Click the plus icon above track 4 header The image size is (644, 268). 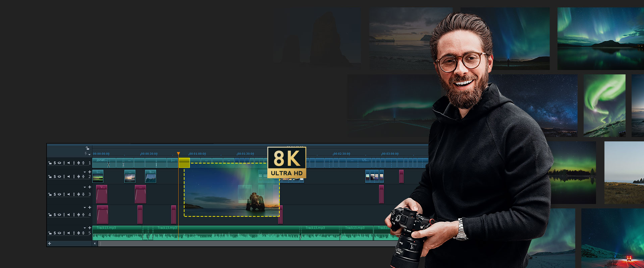pyautogui.click(x=90, y=207)
